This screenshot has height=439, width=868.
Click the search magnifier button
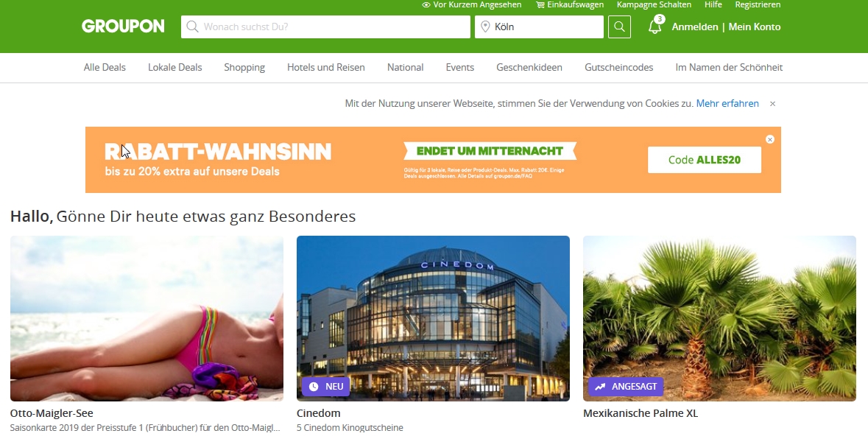619,27
